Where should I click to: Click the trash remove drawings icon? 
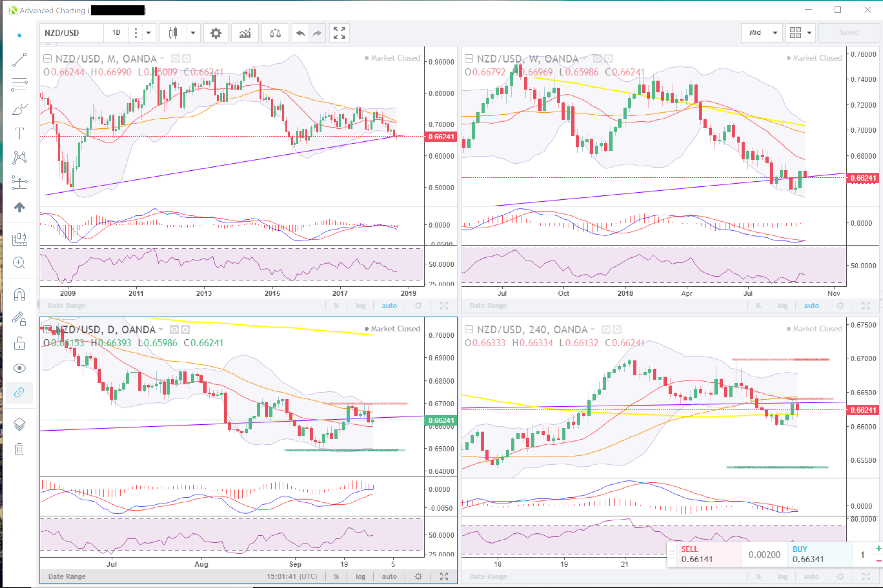pyautogui.click(x=19, y=449)
